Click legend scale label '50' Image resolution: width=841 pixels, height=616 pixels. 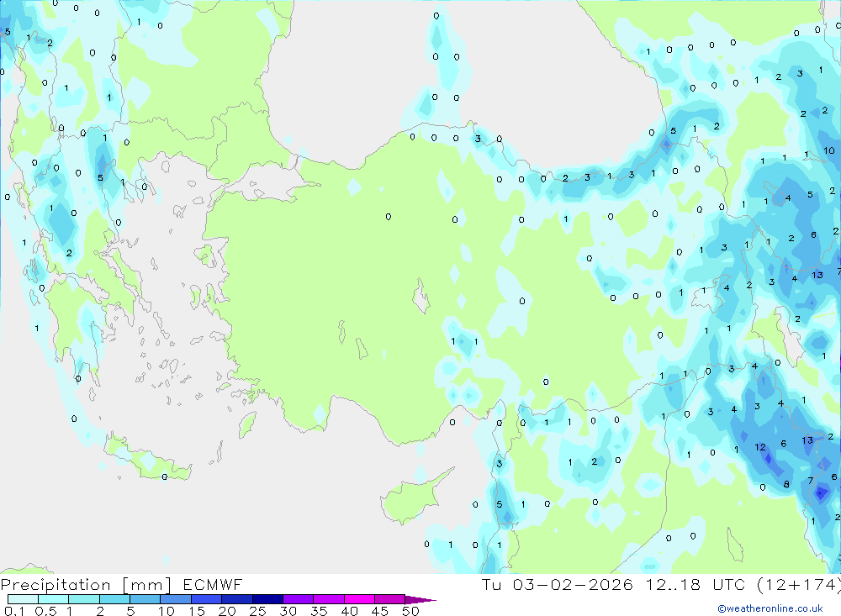coord(410,611)
